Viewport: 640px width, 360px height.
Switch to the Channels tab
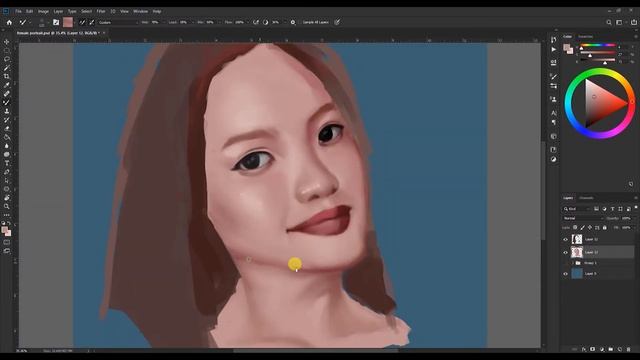586,198
